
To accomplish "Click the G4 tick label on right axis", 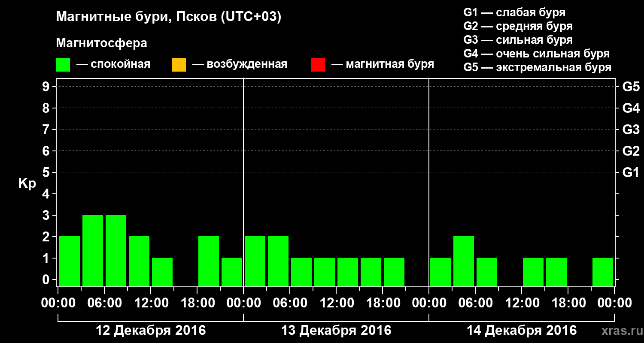I will [631, 108].
